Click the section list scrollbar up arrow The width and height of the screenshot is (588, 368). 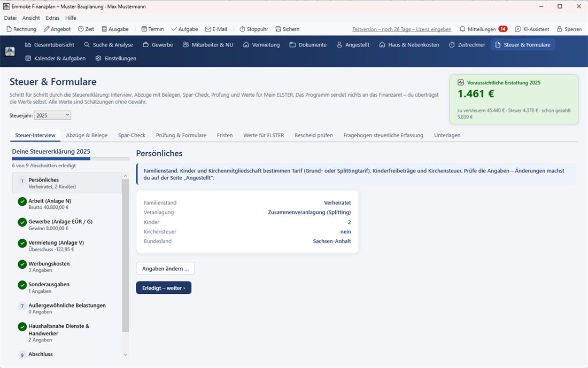click(125, 176)
